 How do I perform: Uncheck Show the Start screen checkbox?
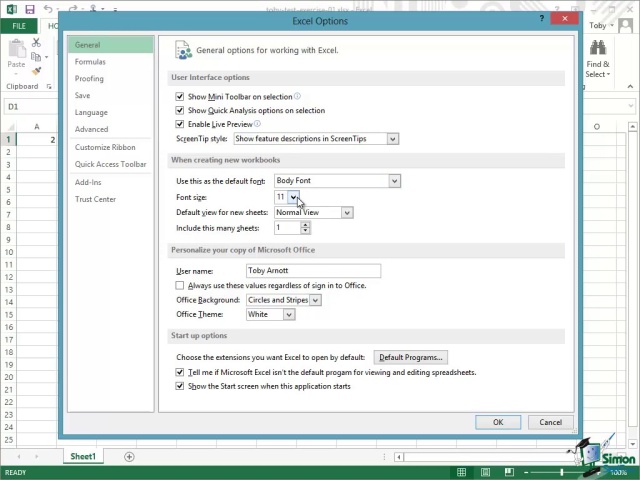[180, 386]
